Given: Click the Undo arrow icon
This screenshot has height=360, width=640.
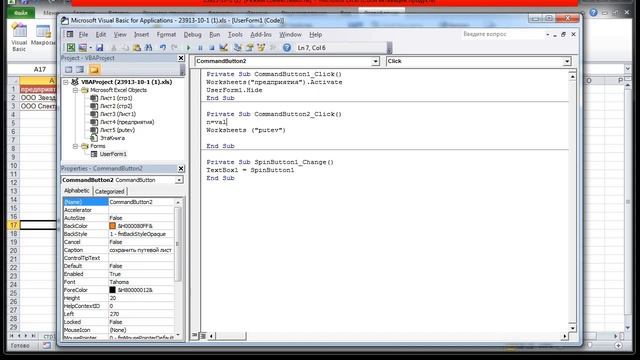Looking at the screenshot, I should (x=163, y=48).
